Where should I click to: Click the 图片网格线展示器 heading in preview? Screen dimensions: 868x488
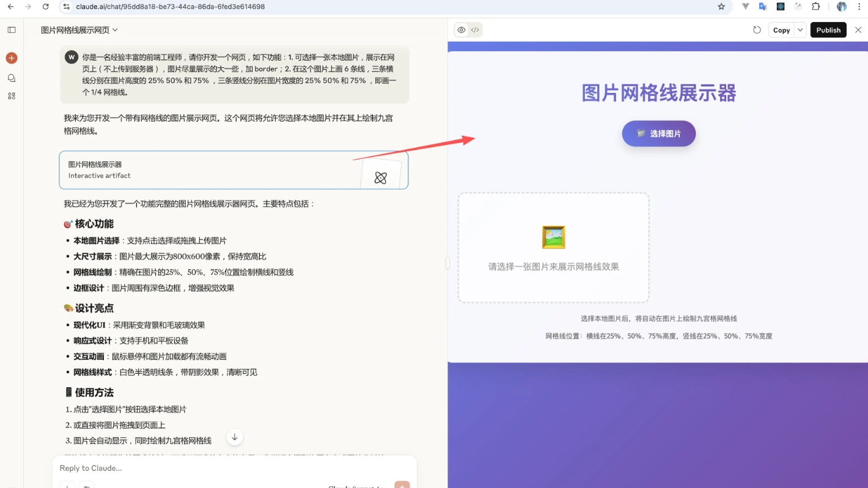coord(659,93)
